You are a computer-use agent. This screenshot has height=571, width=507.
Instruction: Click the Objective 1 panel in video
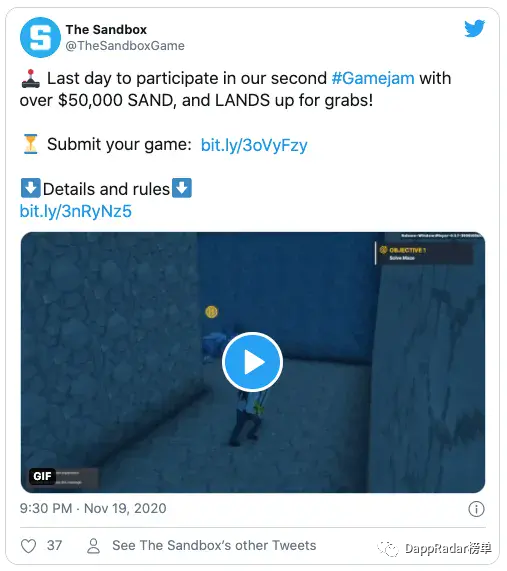click(424, 253)
